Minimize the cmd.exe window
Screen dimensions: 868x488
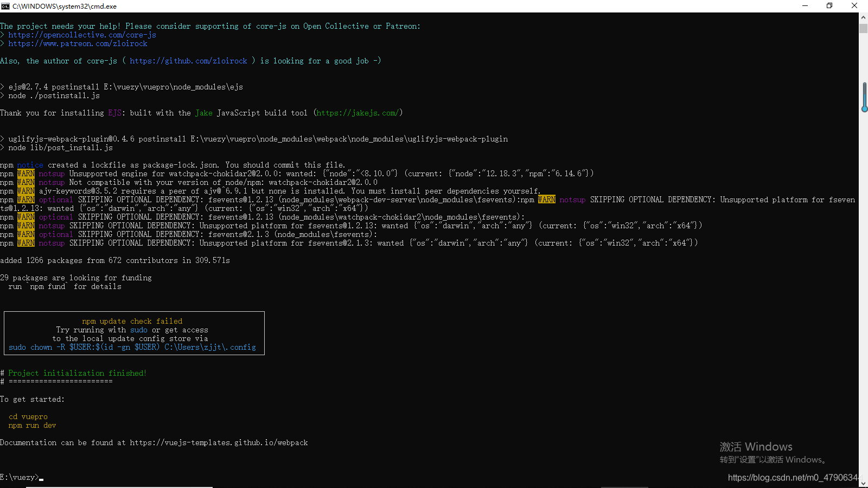click(805, 6)
